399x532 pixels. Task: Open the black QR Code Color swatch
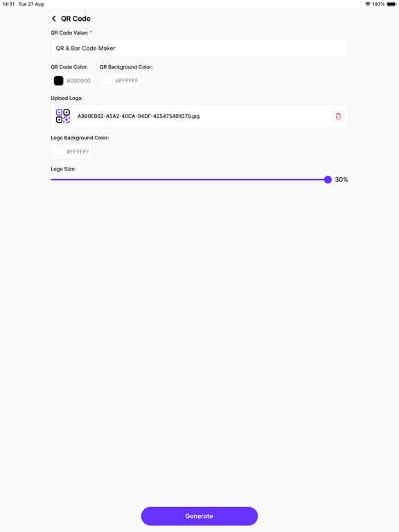59,81
